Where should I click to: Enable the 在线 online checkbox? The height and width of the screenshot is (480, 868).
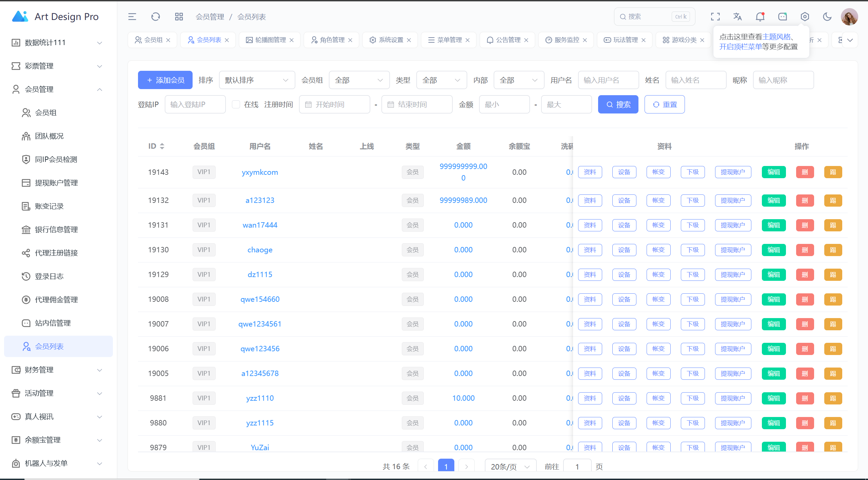(x=236, y=104)
